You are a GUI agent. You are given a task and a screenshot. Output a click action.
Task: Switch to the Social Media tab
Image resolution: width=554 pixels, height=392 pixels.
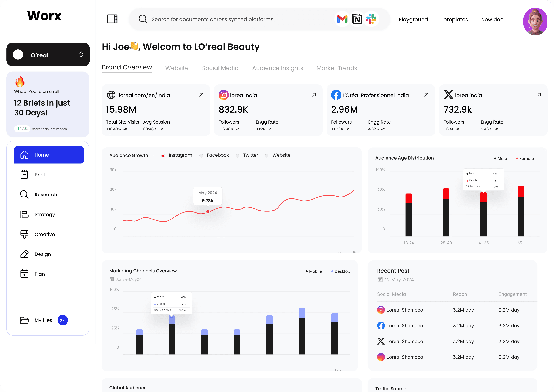pos(220,68)
